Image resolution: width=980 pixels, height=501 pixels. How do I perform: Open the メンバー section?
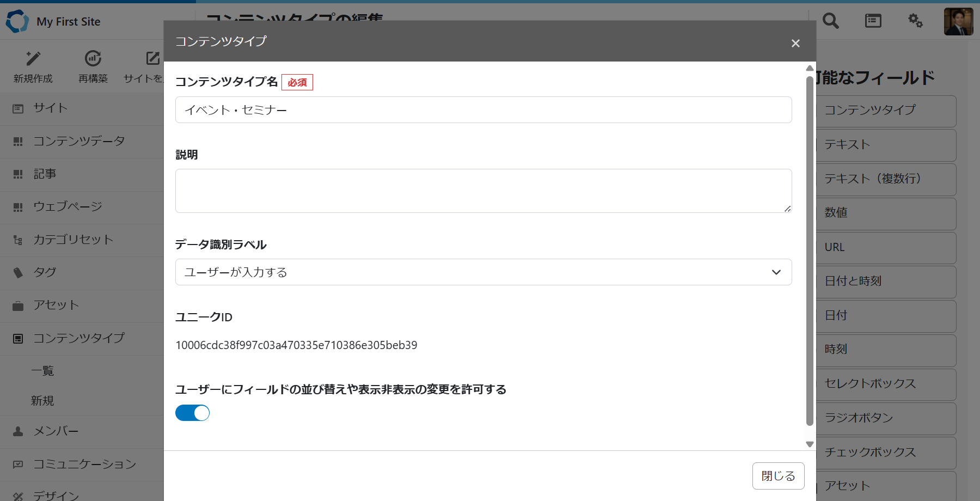(56, 431)
